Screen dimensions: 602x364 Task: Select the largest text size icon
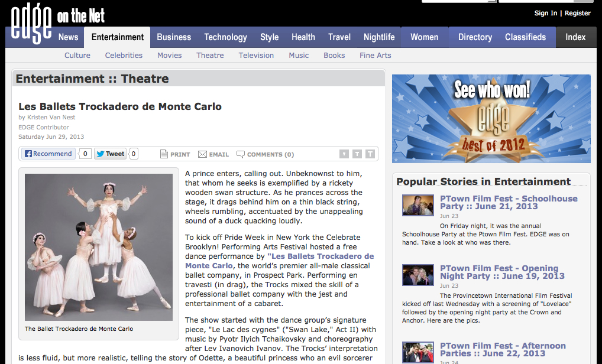[x=370, y=154]
